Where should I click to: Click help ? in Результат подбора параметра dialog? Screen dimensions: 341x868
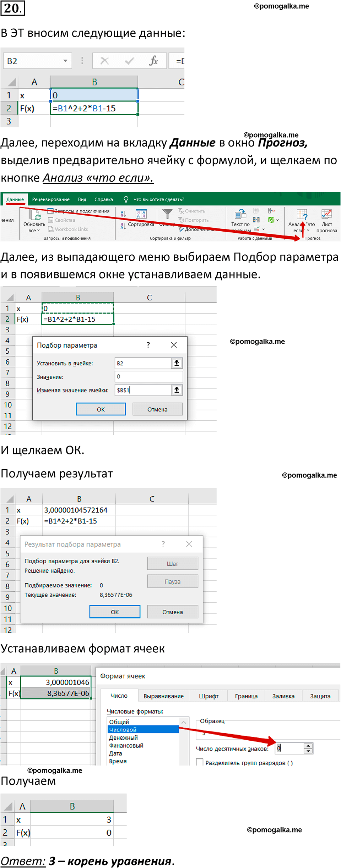pos(163,544)
